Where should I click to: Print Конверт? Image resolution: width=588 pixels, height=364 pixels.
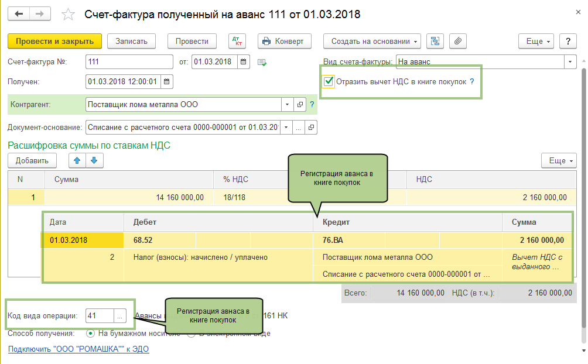click(284, 41)
